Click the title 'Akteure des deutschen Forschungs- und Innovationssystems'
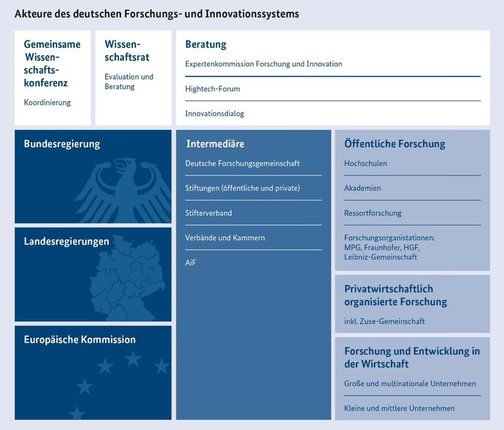The height and width of the screenshot is (430, 504). pyautogui.click(x=157, y=14)
